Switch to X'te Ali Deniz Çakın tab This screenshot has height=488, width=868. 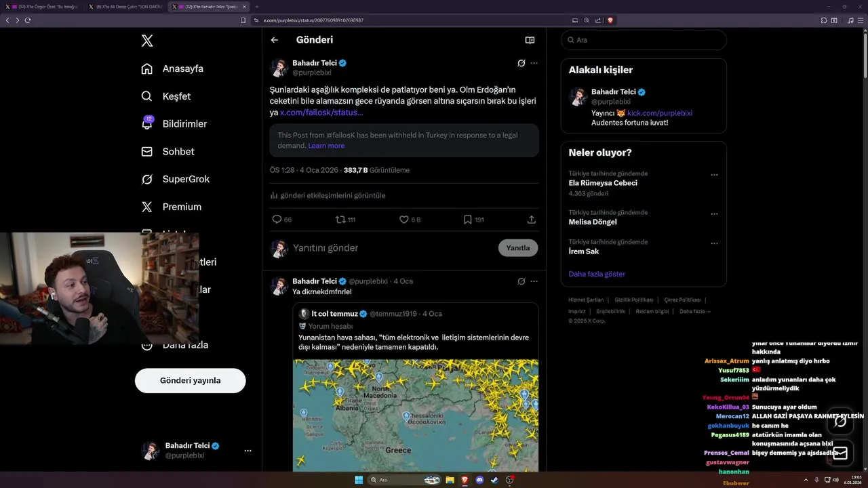click(126, 6)
